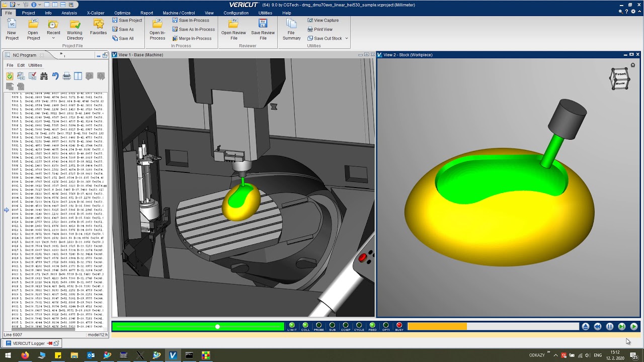Open NC Program panel File menu
Image resolution: width=644 pixels, height=362 pixels.
pos(10,65)
